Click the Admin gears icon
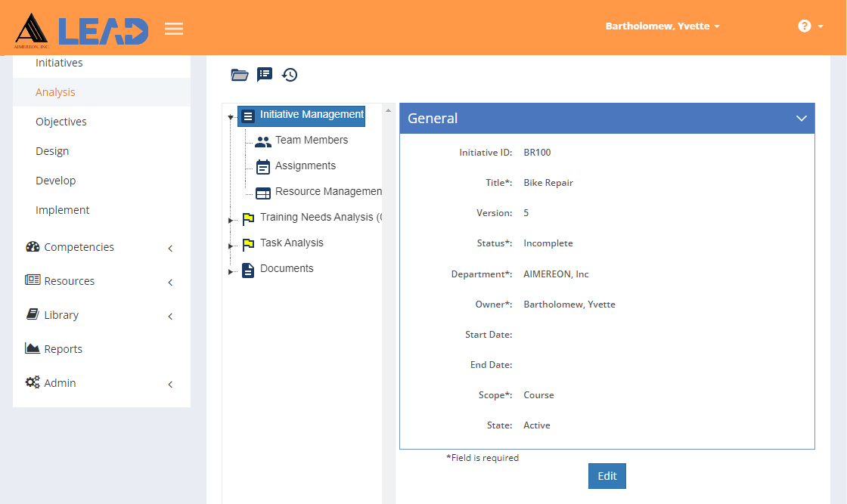 tap(33, 382)
